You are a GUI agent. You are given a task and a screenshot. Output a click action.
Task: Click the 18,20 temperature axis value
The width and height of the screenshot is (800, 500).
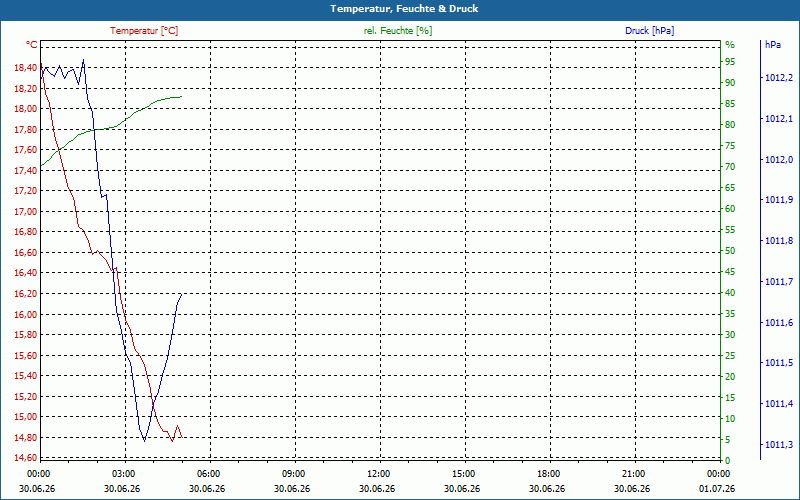tap(26, 88)
